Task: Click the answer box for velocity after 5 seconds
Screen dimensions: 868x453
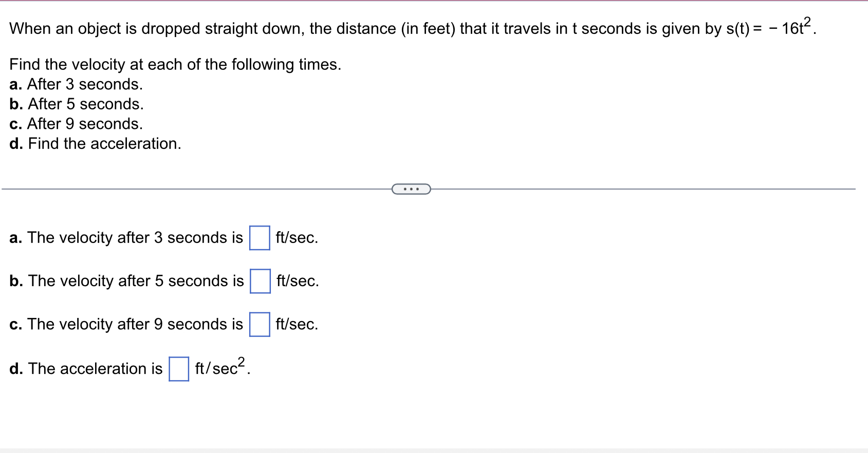Action: [260, 281]
